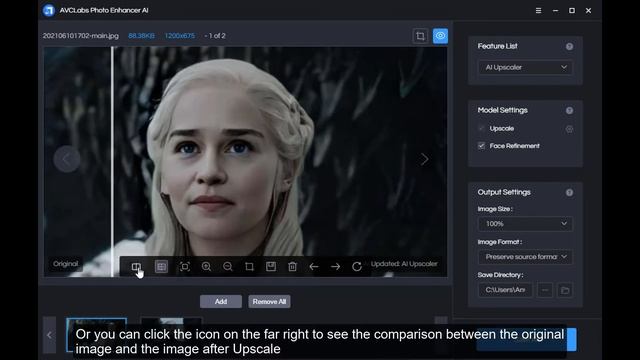The width and height of the screenshot is (640, 360).
Task: Open the Output Settings help icon
Action: click(x=569, y=193)
